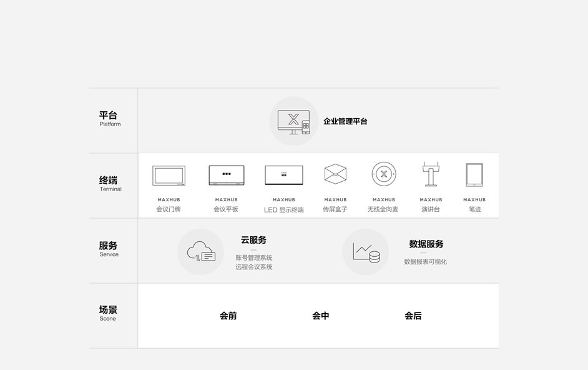Click the 会议平板 conference panel icon
Image resolution: width=588 pixels, height=370 pixels.
pyautogui.click(x=226, y=176)
